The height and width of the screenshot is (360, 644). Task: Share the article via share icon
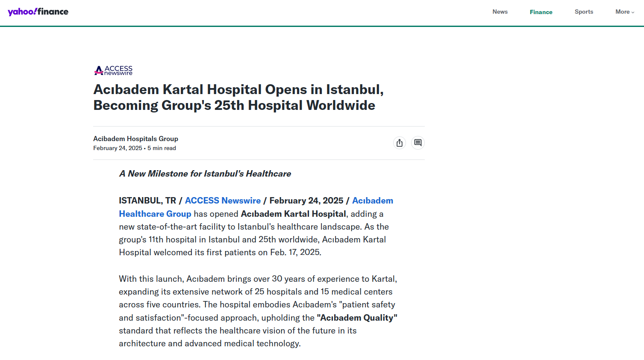pos(400,143)
